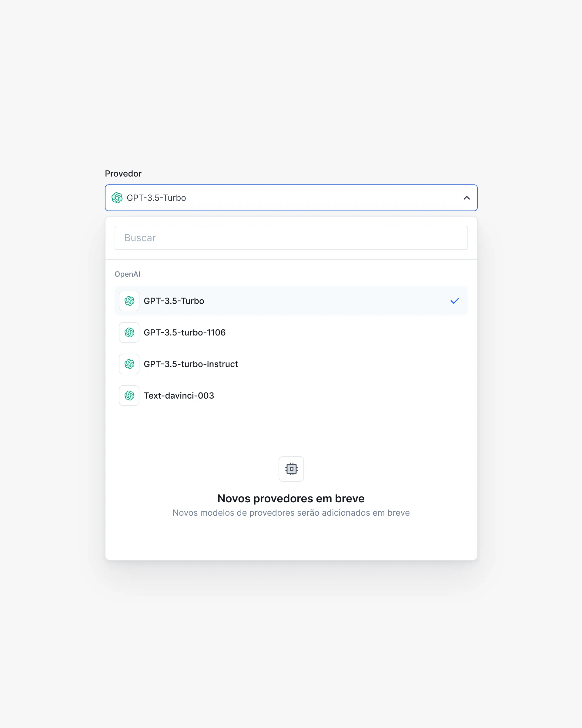The height and width of the screenshot is (728, 582).
Task: Choose the GPT-3.5-turbo-1106 model
Action: 185,332
